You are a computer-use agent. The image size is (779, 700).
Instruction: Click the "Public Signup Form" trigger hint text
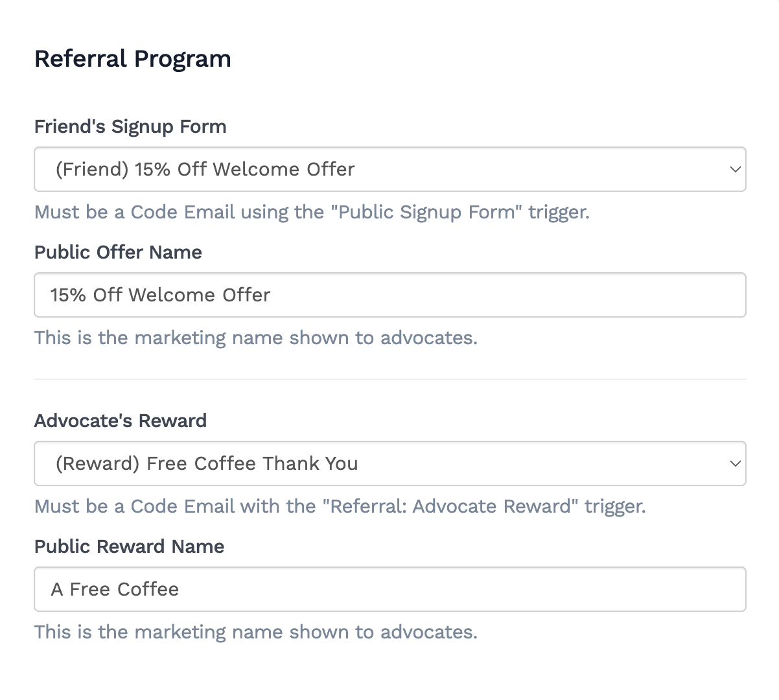(312, 212)
